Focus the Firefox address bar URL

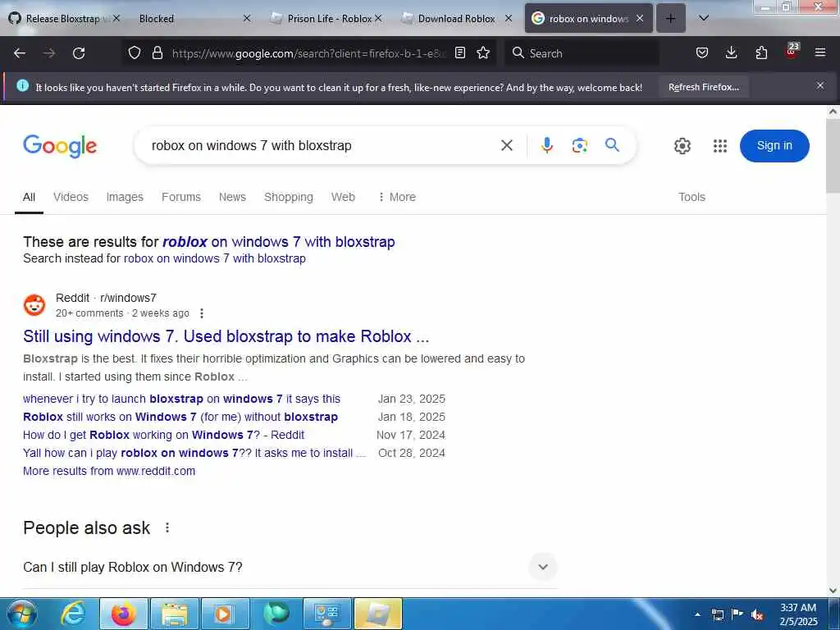(x=308, y=53)
